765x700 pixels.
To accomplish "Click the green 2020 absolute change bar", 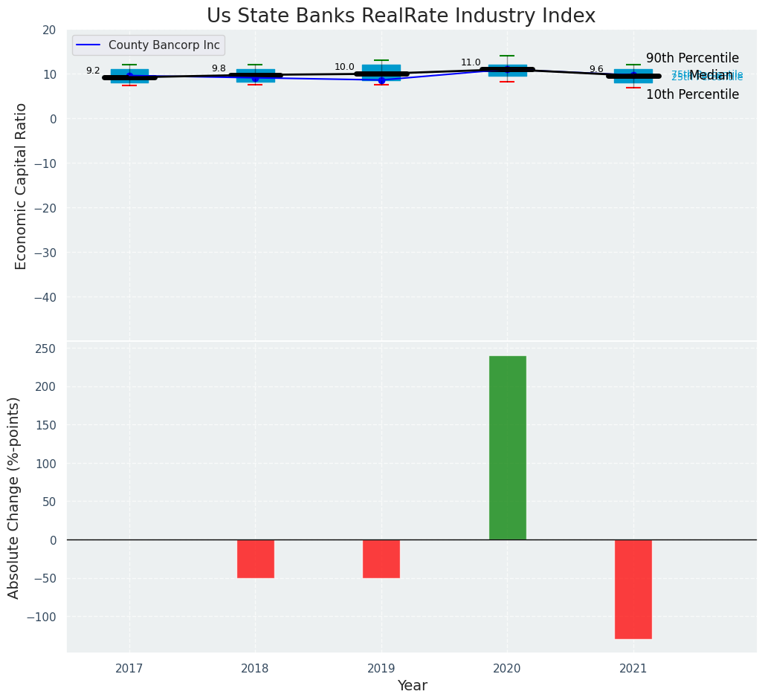I will pyautogui.click(x=507, y=447).
